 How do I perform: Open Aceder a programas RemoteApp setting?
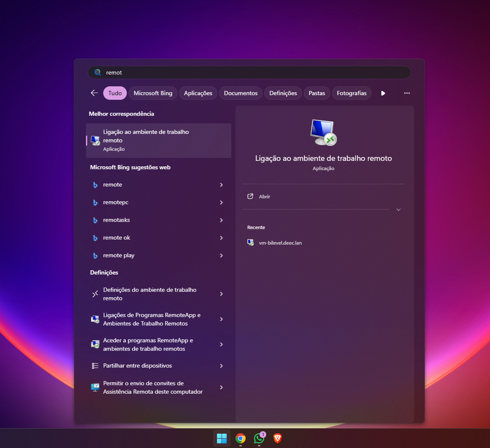(159, 345)
